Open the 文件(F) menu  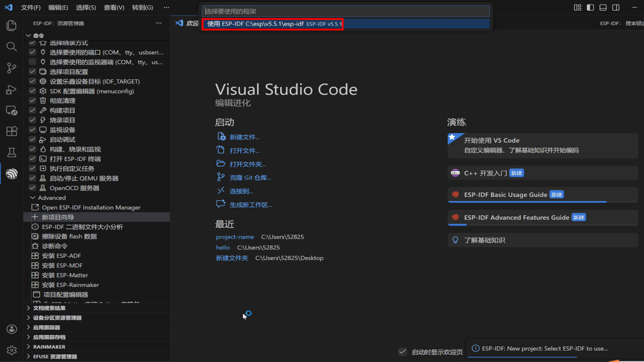[31, 7]
